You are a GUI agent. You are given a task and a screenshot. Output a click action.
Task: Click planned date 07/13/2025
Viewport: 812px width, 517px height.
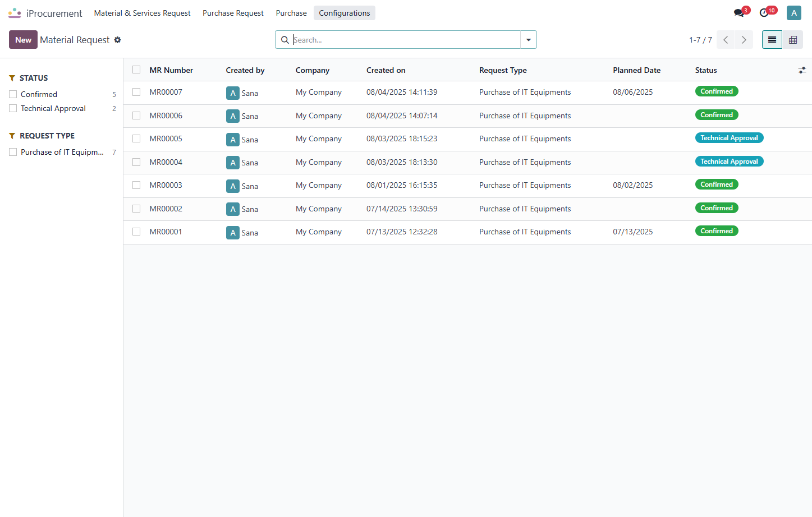click(632, 232)
